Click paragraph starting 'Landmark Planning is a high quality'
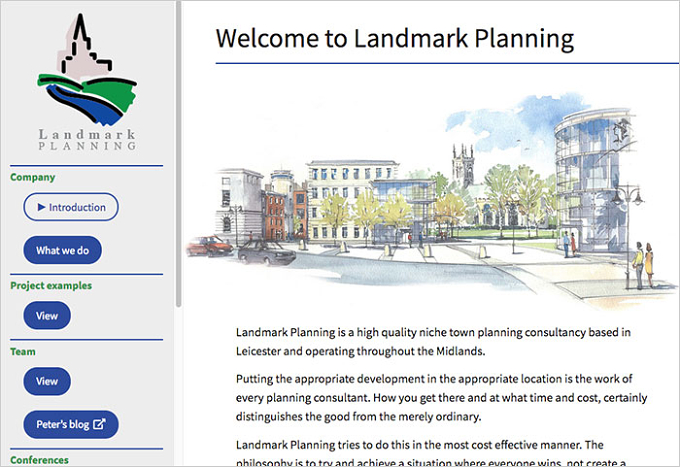Image resolution: width=680 pixels, height=467 pixels. pyautogui.click(x=433, y=342)
